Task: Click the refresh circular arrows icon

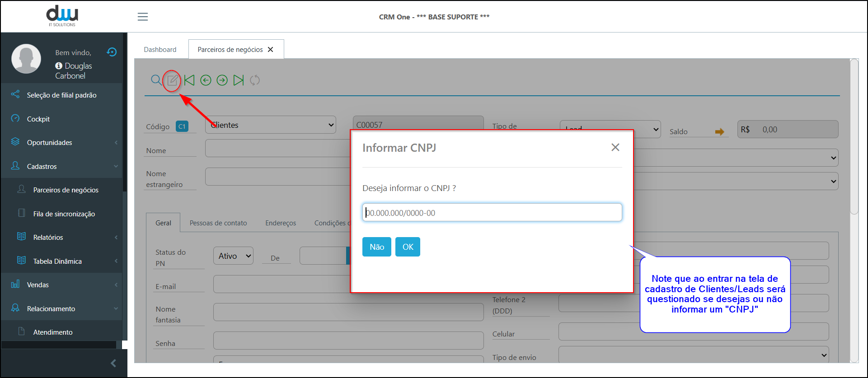Action: click(255, 80)
